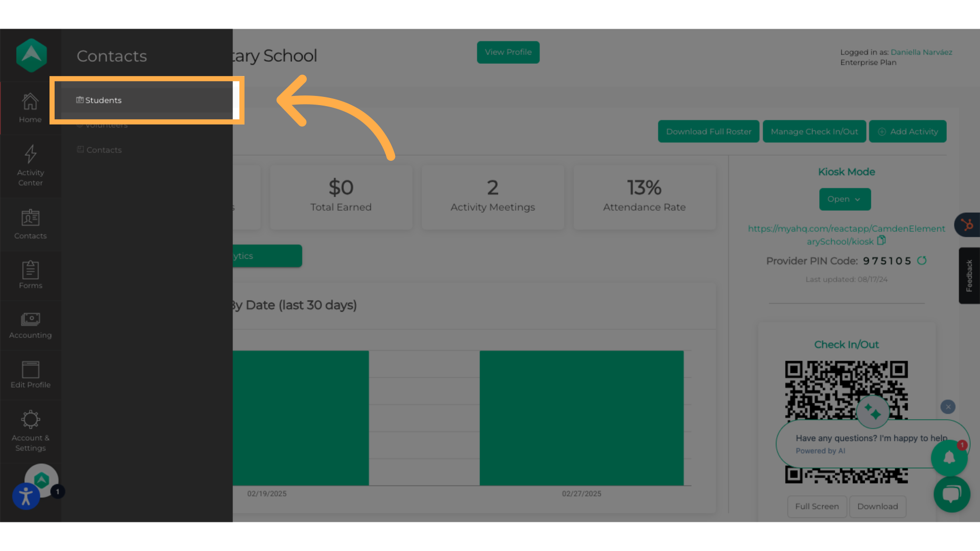Screen dimensions: 980x551
Task: Expand the Kiosk Mode Open dropdown
Action: click(x=845, y=199)
